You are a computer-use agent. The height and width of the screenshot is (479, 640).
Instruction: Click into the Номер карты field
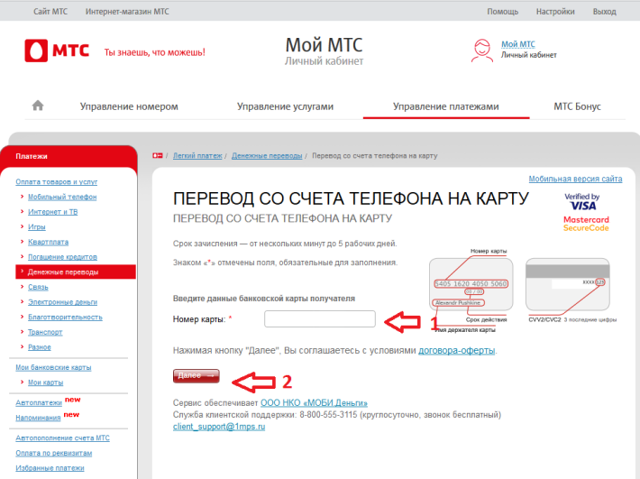(x=320, y=319)
